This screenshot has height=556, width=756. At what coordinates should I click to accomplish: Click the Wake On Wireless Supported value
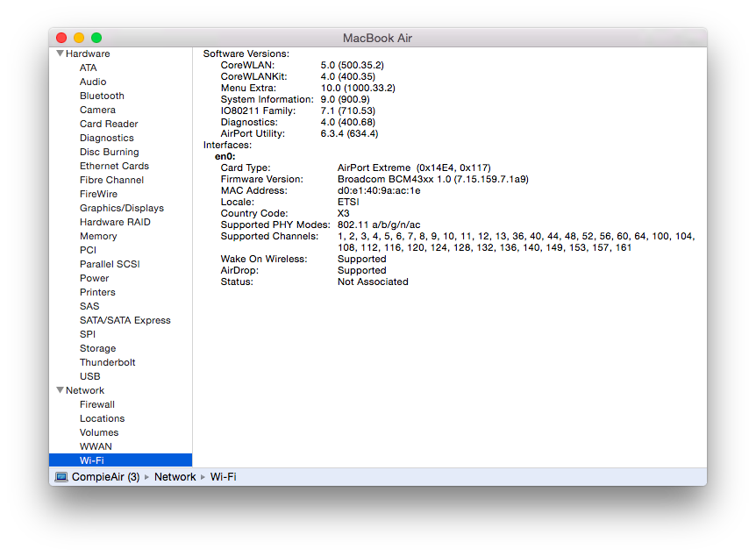pos(362,259)
